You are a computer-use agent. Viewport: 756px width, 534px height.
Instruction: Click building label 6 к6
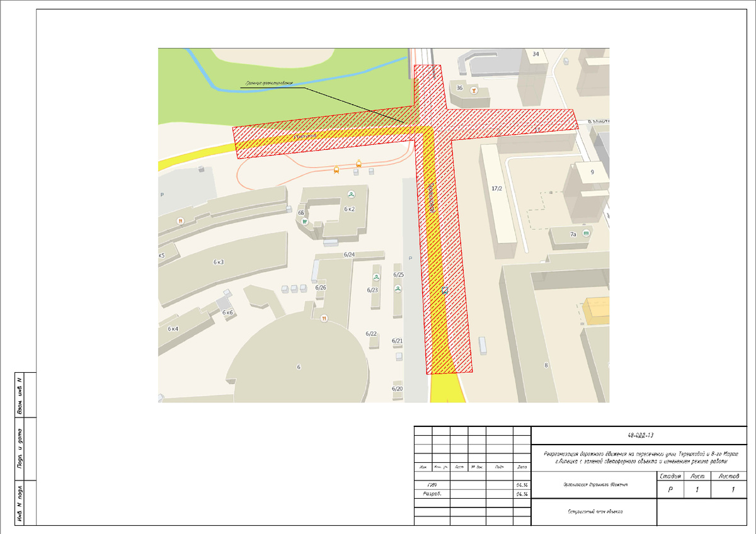coord(227,313)
